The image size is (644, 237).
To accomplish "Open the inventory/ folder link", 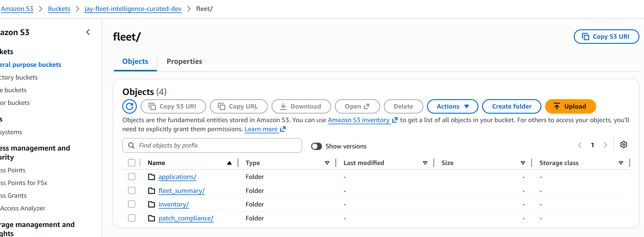I will click(x=174, y=204).
